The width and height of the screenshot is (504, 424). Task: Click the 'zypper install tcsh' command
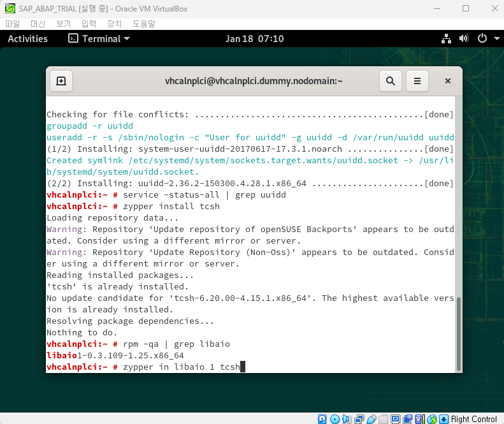[x=171, y=206]
